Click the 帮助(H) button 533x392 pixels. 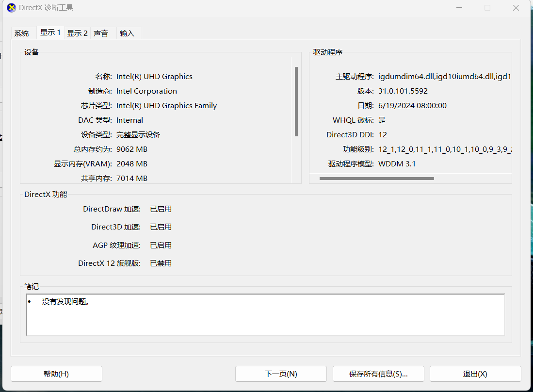tap(56, 374)
